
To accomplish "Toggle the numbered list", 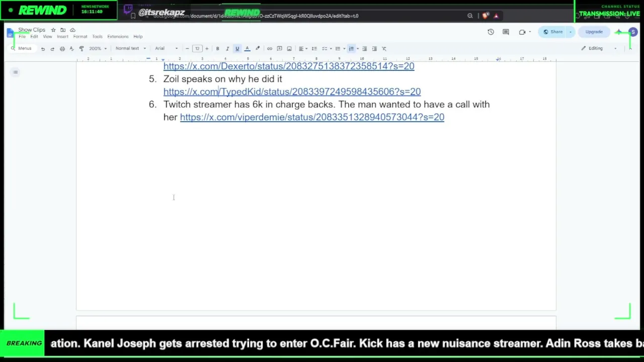I will [x=351, y=49].
